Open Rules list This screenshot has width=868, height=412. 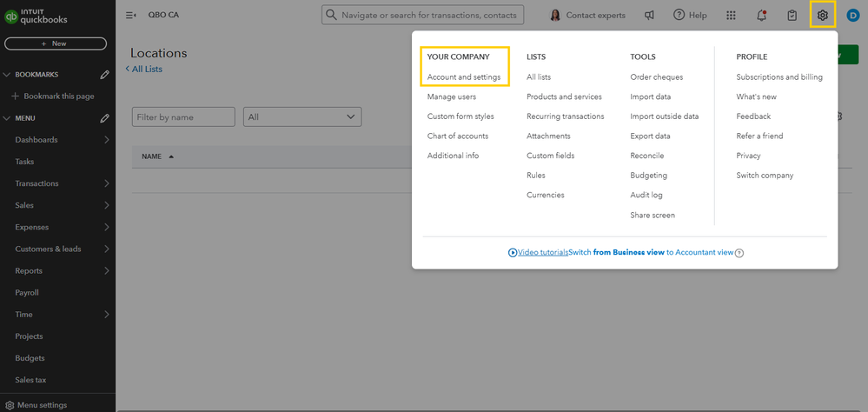pos(536,175)
